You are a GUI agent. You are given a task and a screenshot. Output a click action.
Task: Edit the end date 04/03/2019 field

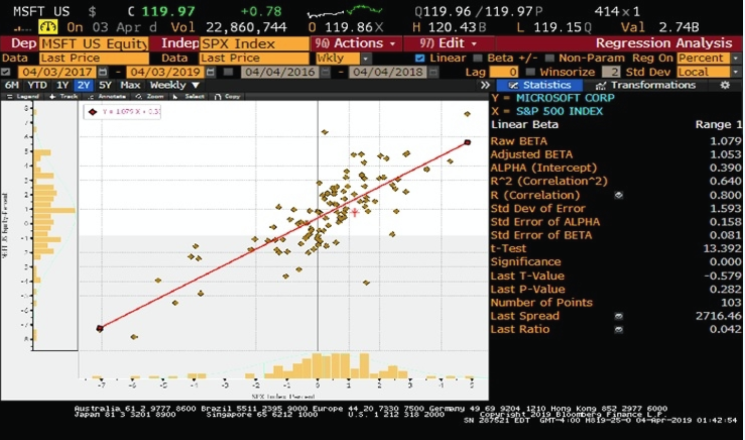tap(165, 72)
